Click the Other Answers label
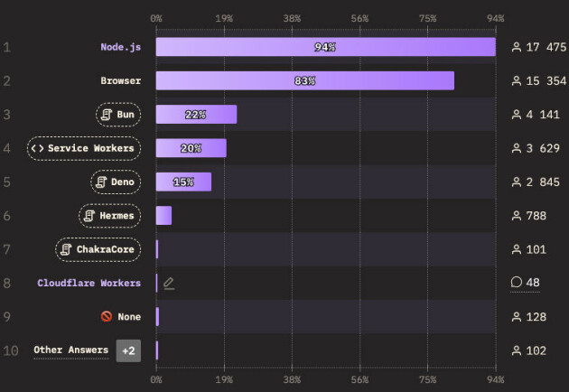 point(71,350)
